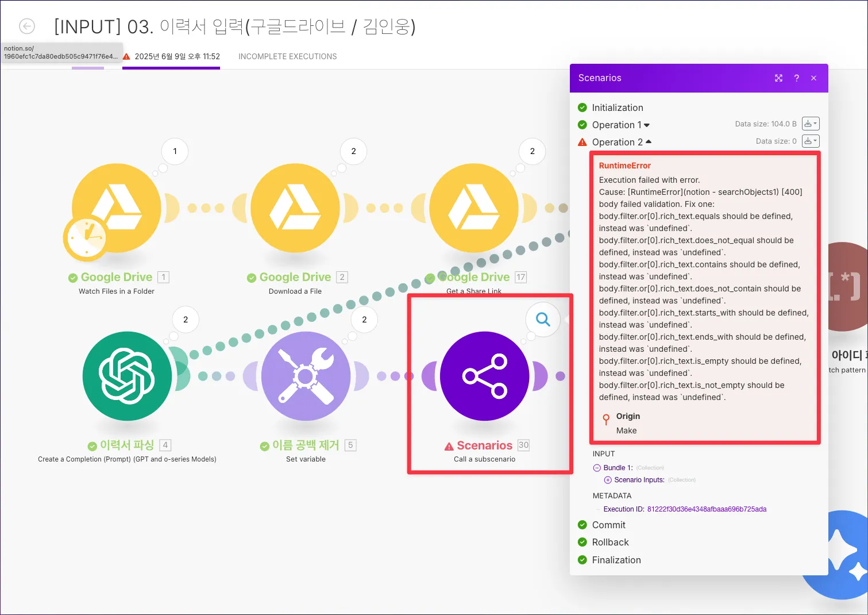
Task: Open the operations bubble above the 이력서 파싱 module
Action: coord(186,320)
